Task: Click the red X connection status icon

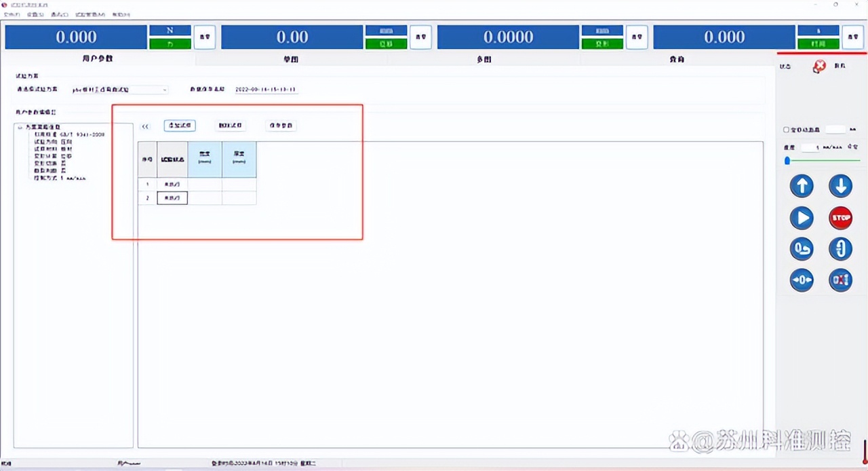Action: tap(819, 66)
